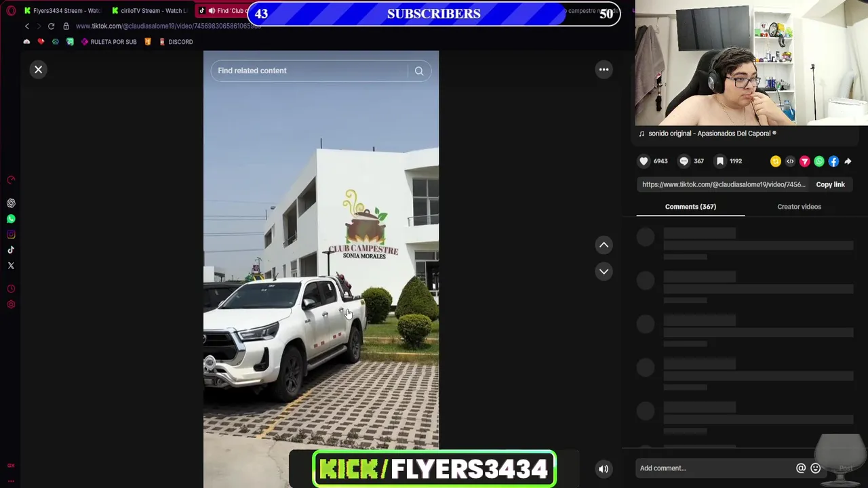Save the video with the bookmark icon
868x488 pixels.
coord(720,161)
